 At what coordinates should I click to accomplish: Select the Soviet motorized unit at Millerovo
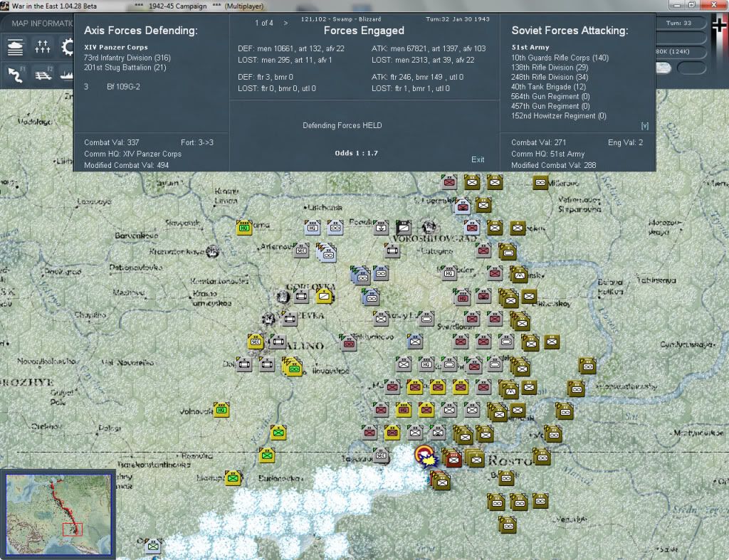540,182
